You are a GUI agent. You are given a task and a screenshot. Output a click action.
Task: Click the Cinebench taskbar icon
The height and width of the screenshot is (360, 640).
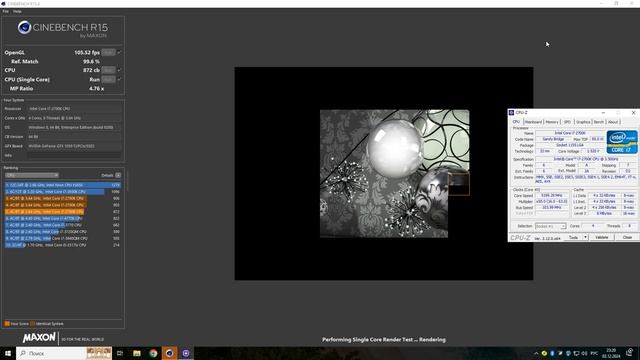click(x=169, y=353)
